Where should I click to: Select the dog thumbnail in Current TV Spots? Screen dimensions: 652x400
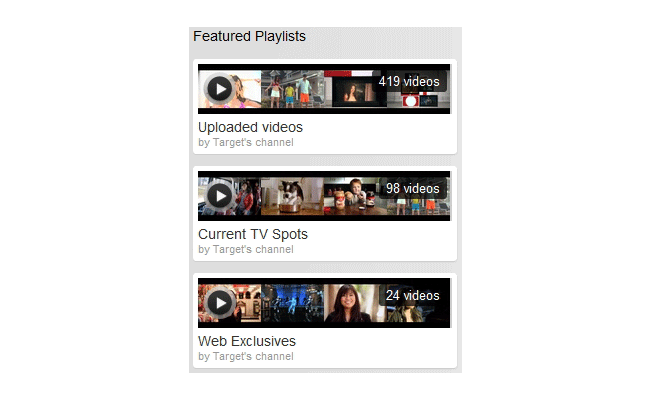click(292, 196)
